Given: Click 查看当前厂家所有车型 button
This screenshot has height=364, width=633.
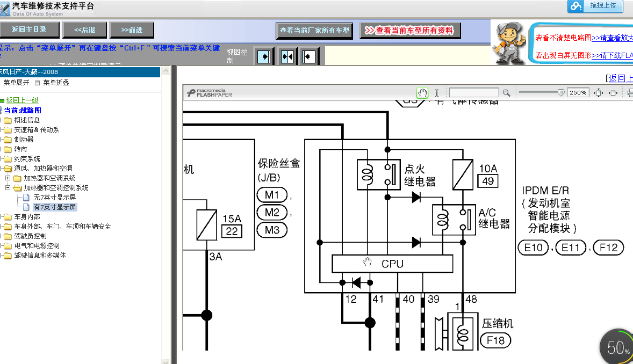Looking at the screenshot, I should [314, 31].
